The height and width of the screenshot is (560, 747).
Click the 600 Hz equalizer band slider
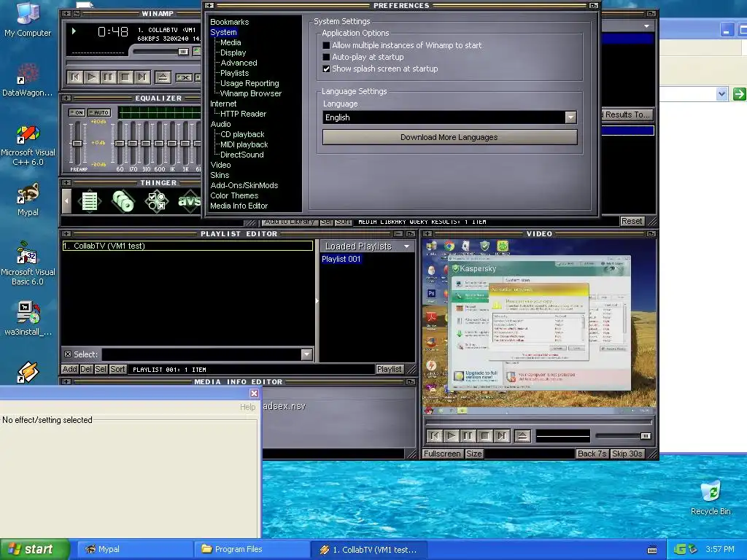160,143
